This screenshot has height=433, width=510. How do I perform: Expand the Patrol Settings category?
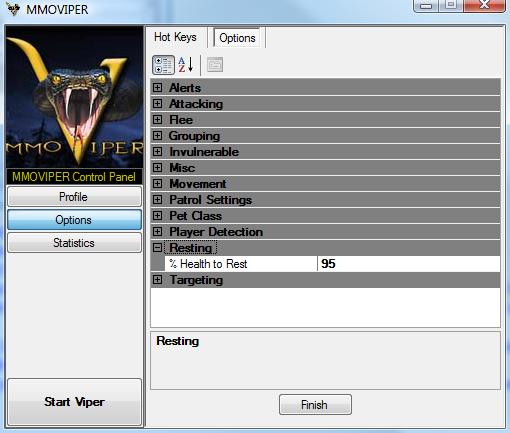coord(157,200)
